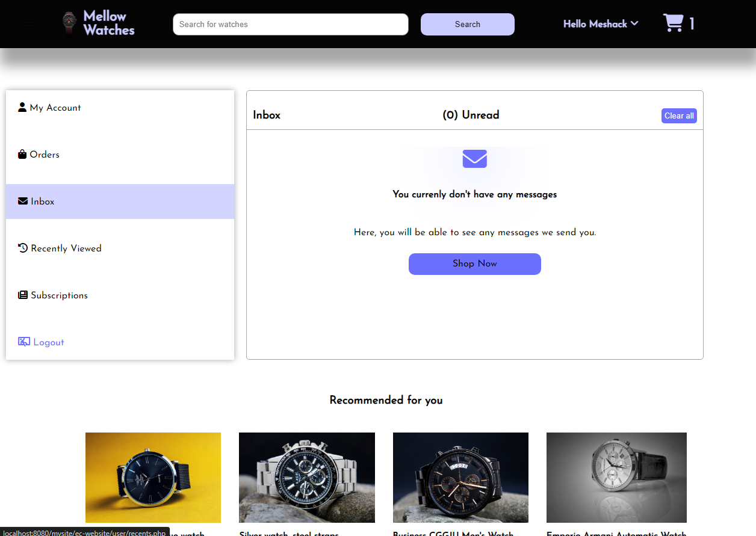Open the Silver watch steel straps thumbnail

point(306,477)
